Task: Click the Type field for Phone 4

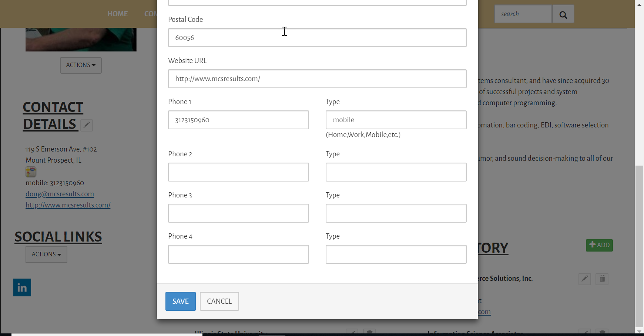Action: 396,255
